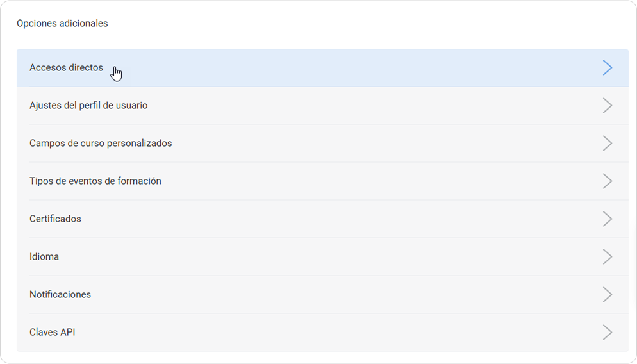Expand Notificaciones with its chevron
The width and height of the screenshot is (637, 364).
coord(607,295)
